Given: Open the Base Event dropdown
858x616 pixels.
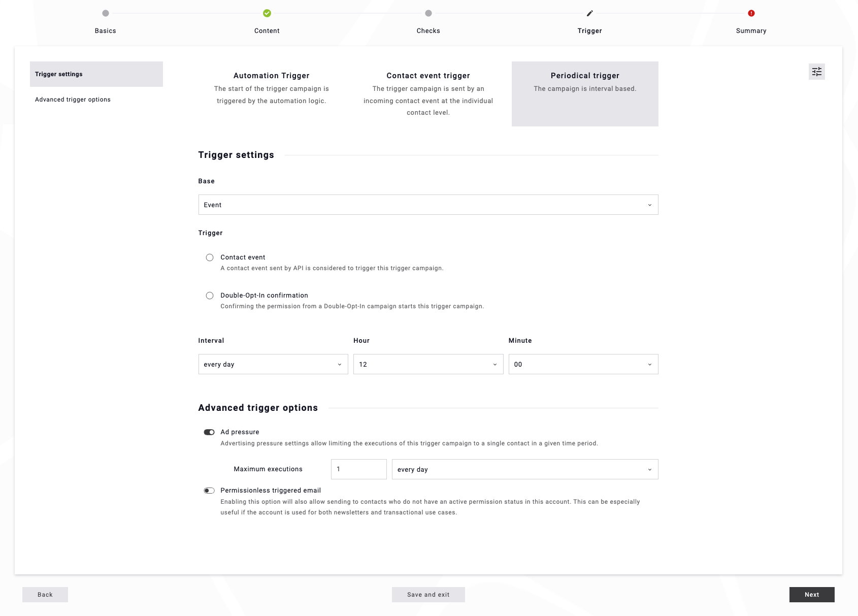Looking at the screenshot, I should click(428, 205).
